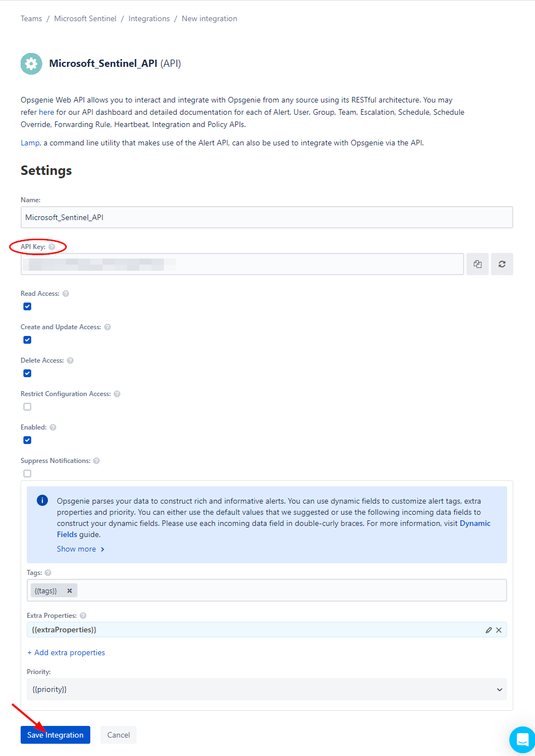Remove the {{tags}} tag chip
This screenshot has height=756, width=535.
click(x=70, y=591)
